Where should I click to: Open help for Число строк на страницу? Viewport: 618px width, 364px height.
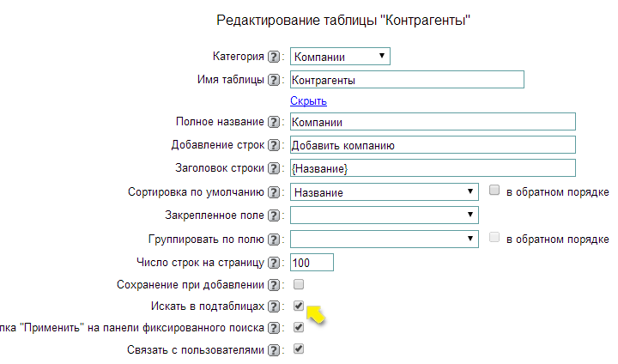[274, 263]
